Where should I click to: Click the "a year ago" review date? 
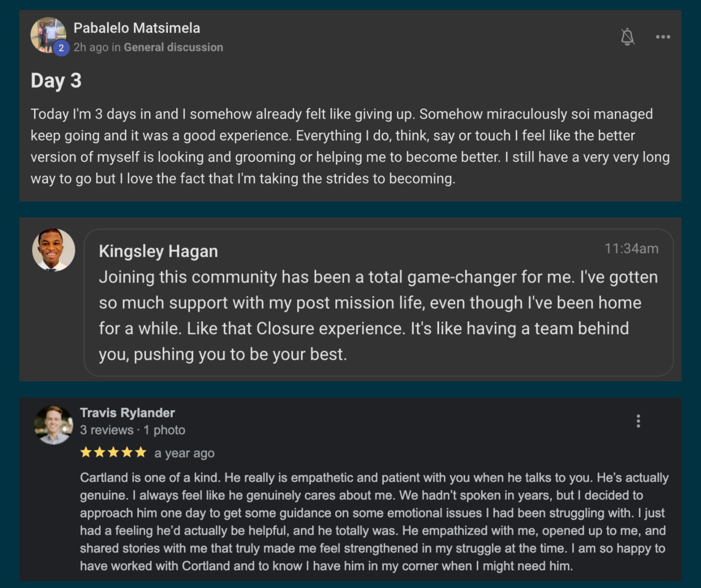[x=184, y=453]
